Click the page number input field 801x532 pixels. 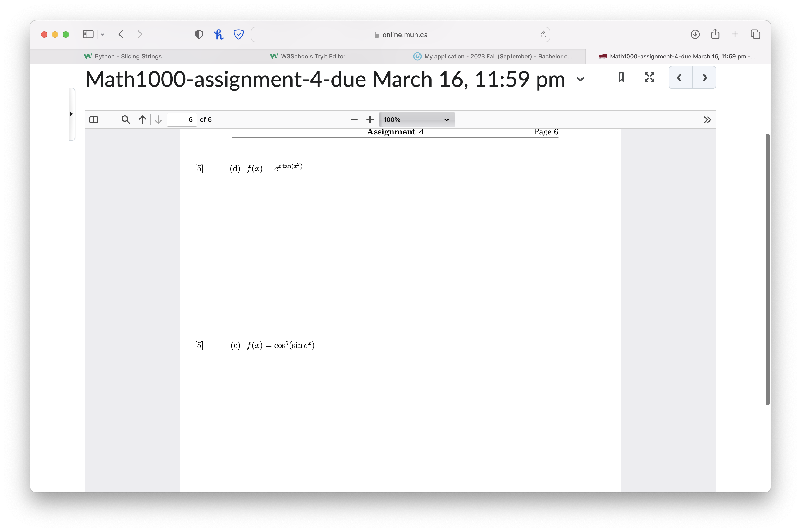[182, 119]
